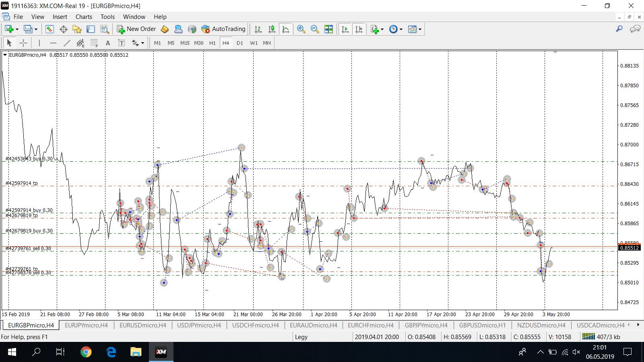Click the New Order button
Screen dimensions: 644x362
(x=136, y=29)
